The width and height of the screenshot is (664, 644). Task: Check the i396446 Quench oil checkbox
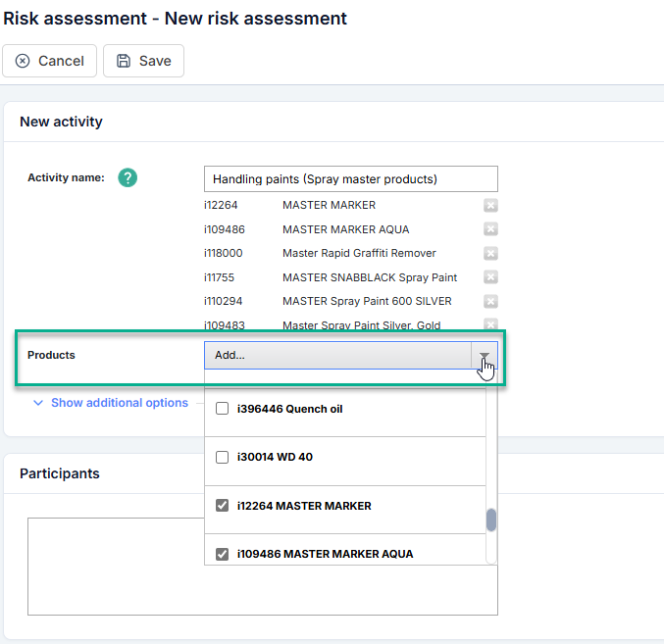(x=222, y=409)
